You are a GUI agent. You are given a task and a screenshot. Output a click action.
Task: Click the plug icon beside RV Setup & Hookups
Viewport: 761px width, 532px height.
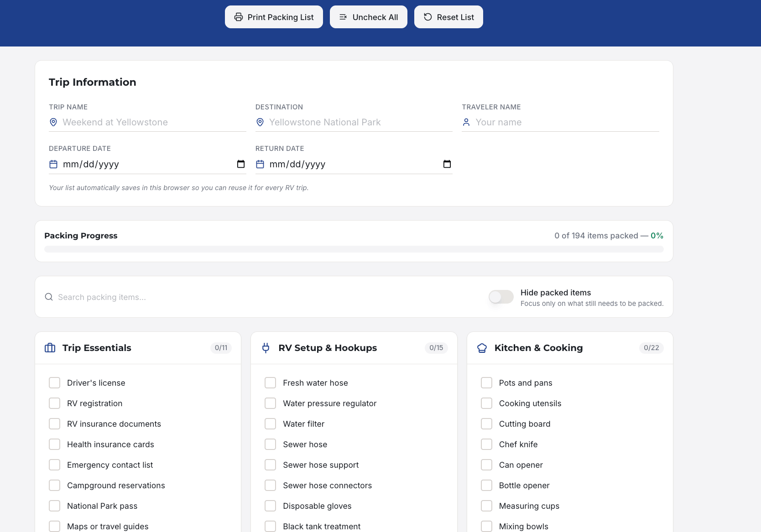pos(266,348)
